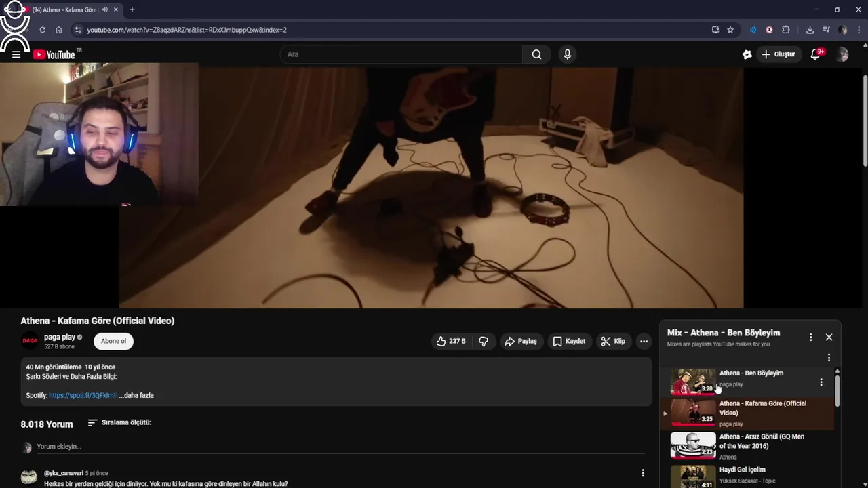Image resolution: width=868 pixels, height=488 pixels.
Task: Open the Spotify link in description
Action: 83,395
